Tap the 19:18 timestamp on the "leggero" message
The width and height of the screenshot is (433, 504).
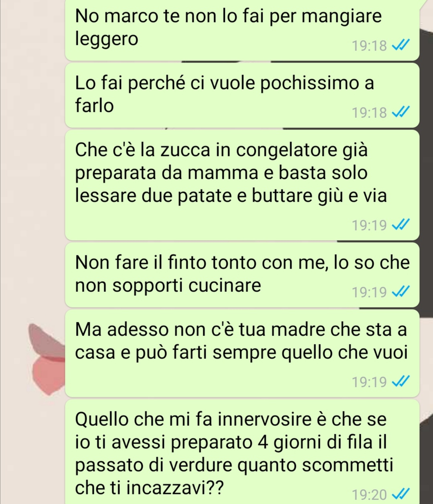pos(369,46)
